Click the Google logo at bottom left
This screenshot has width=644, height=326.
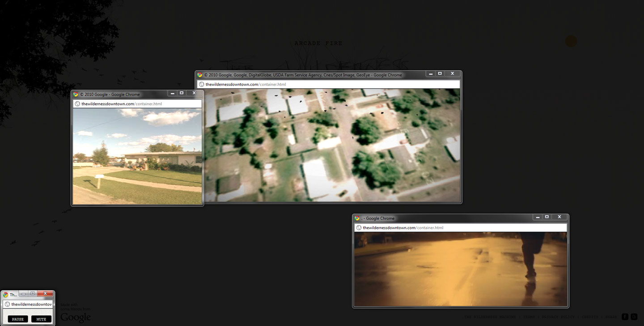pyautogui.click(x=76, y=317)
